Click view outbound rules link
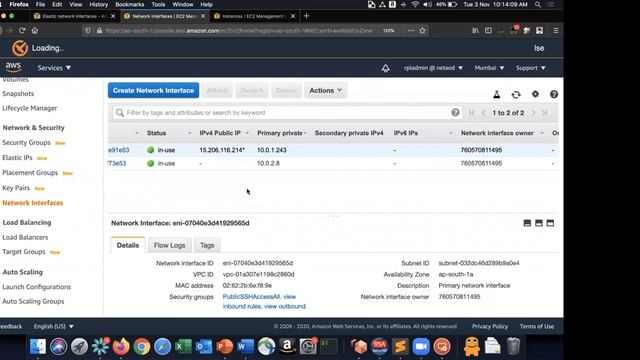Viewport: 640px width, 360px height. click(285, 306)
